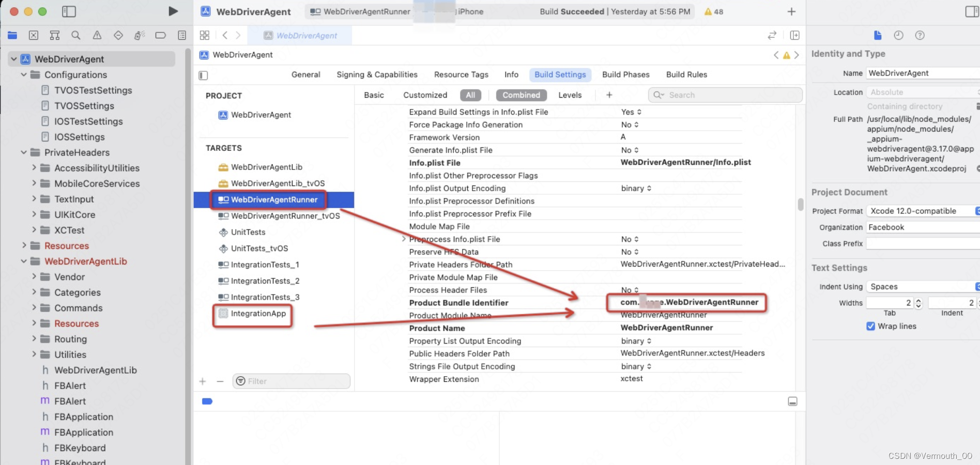Viewport: 980px width, 465px height.
Task: Expand the Preprocess Info.plist File setting
Action: coord(404,239)
